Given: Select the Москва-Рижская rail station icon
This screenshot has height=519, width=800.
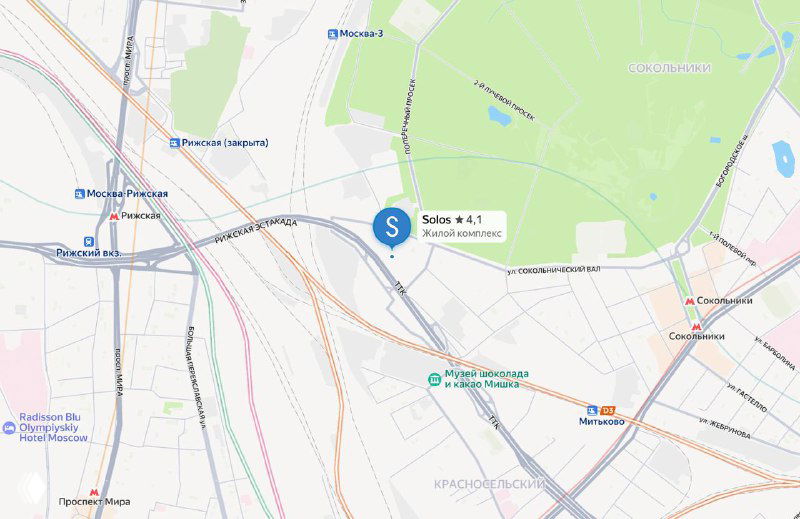Looking at the screenshot, I should pyautogui.click(x=80, y=194).
